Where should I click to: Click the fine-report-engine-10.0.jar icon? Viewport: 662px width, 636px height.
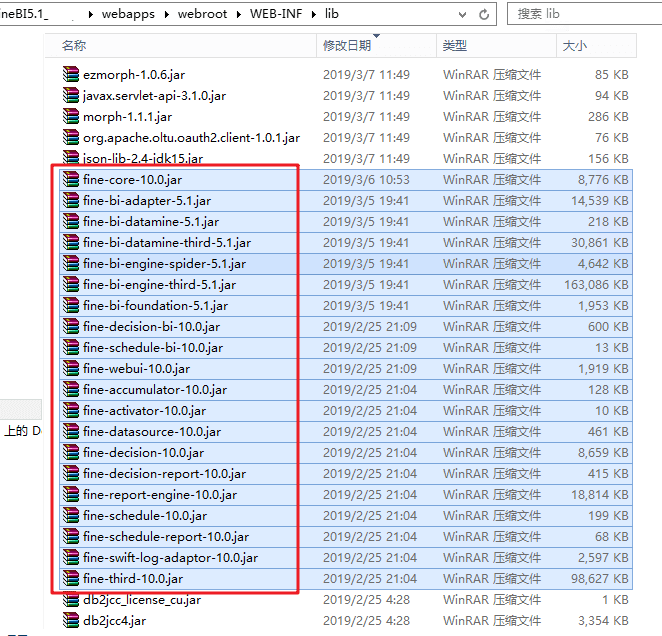pyautogui.click(x=71, y=495)
